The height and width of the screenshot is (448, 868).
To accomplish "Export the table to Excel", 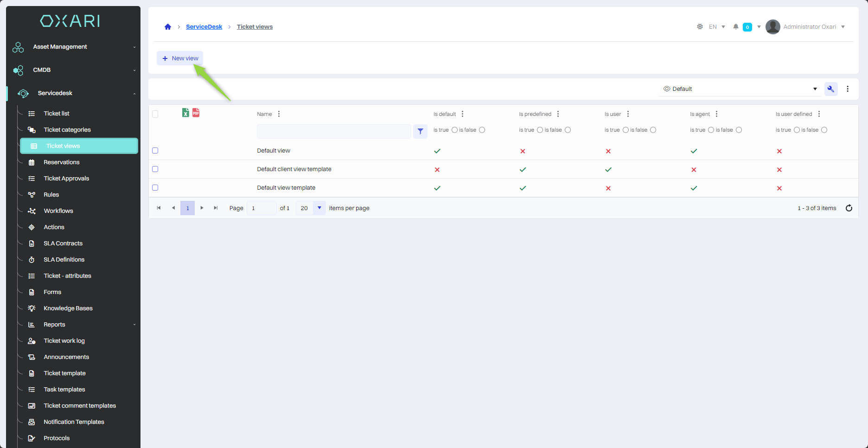I will coord(185,113).
